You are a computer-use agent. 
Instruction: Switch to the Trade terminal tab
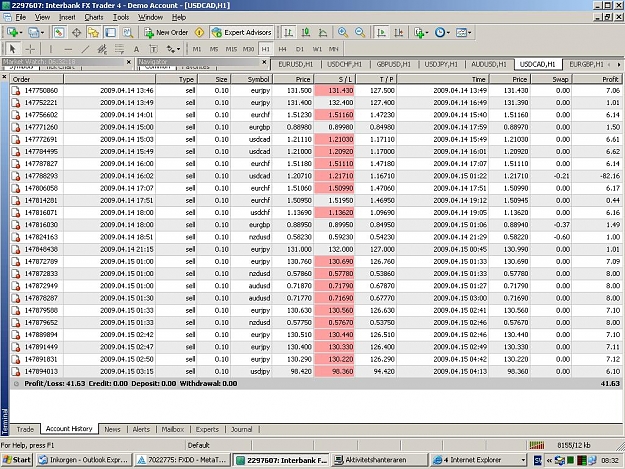tap(25, 429)
